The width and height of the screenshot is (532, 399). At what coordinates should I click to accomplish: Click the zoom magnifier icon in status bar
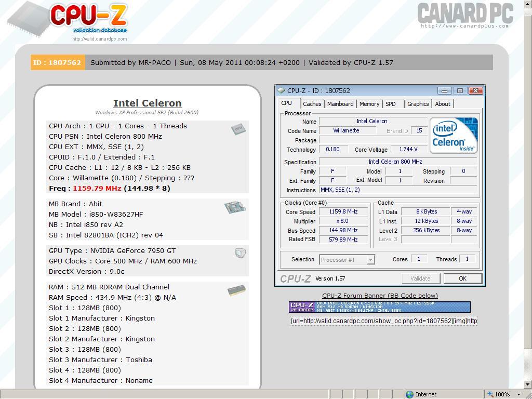[x=490, y=394]
